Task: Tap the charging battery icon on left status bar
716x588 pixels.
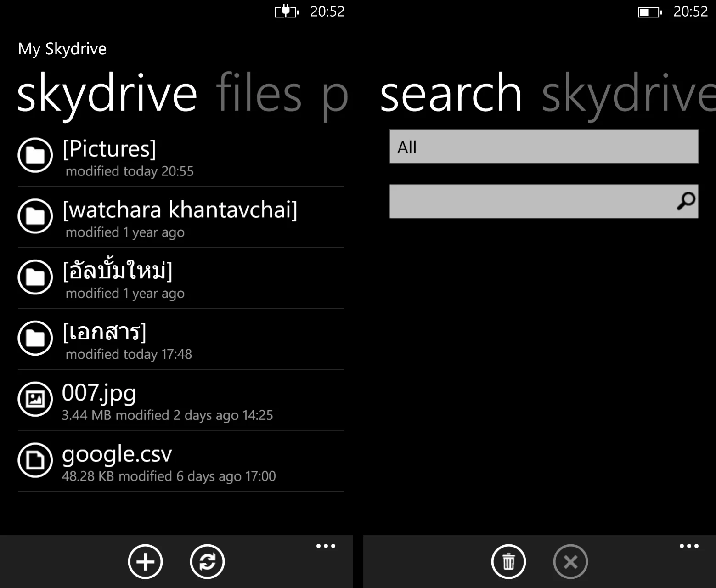Action: click(x=287, y=11)
